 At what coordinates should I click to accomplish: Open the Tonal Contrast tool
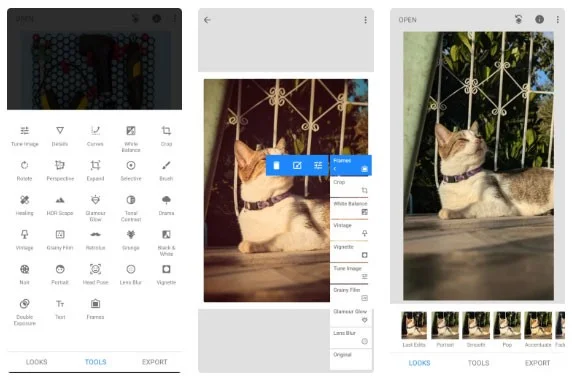(x=131, y=208)
